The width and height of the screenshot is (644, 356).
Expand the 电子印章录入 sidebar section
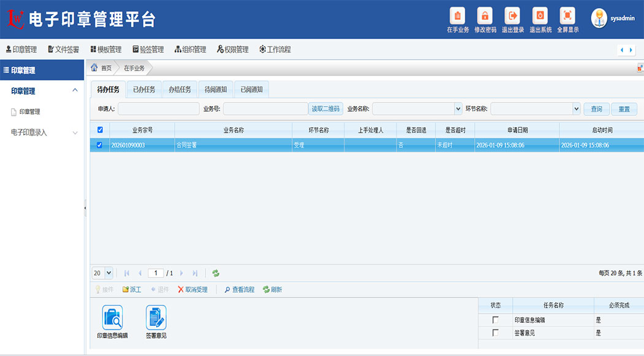click(42, 133)
